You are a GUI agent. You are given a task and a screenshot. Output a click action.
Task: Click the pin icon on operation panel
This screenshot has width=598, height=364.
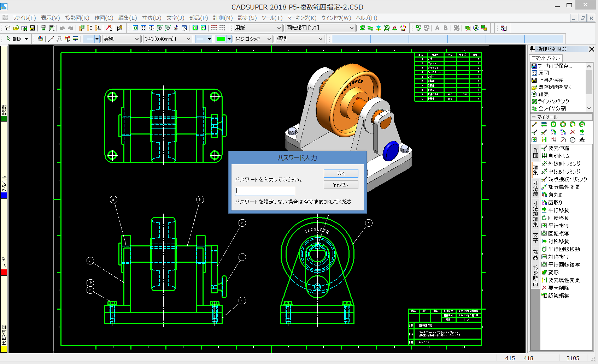(x=532, y=49)
